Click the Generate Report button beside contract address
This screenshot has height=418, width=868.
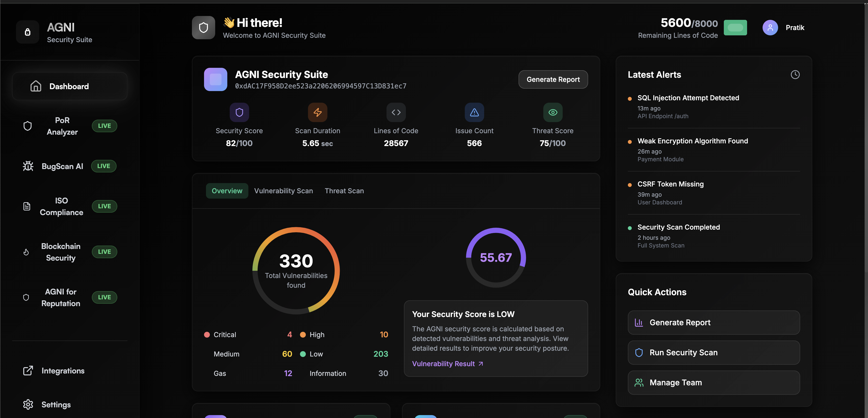coord(553,79)
